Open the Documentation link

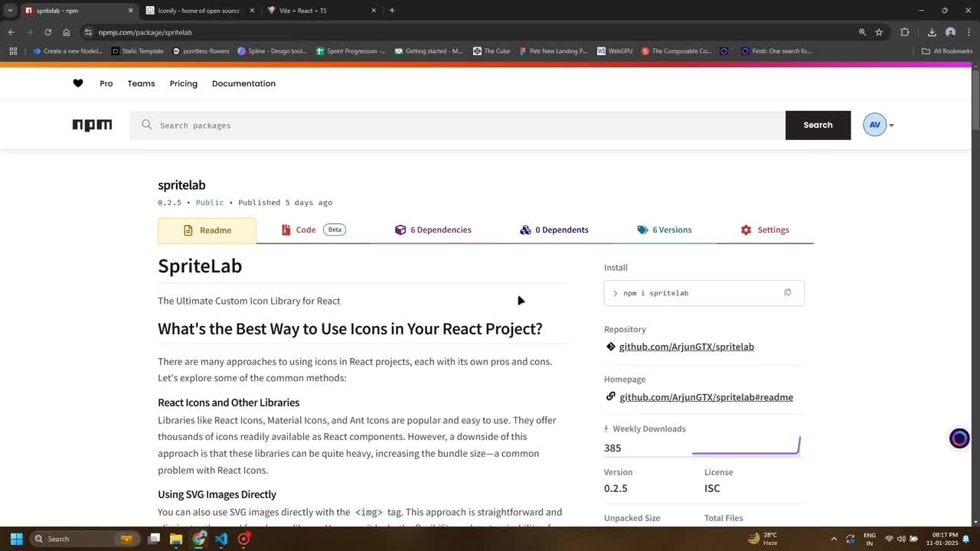point(243,83)
